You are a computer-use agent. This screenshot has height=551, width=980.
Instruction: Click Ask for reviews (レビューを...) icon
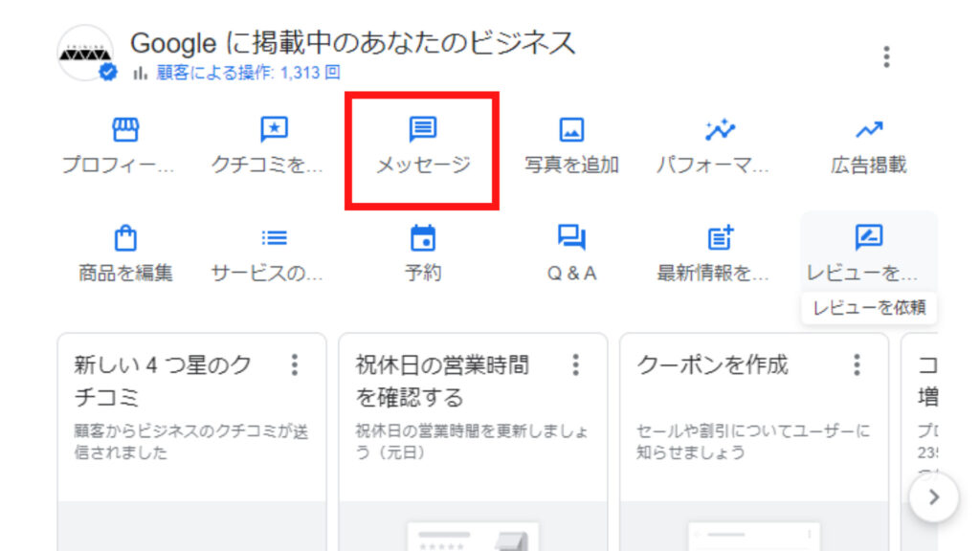point(869,237)
